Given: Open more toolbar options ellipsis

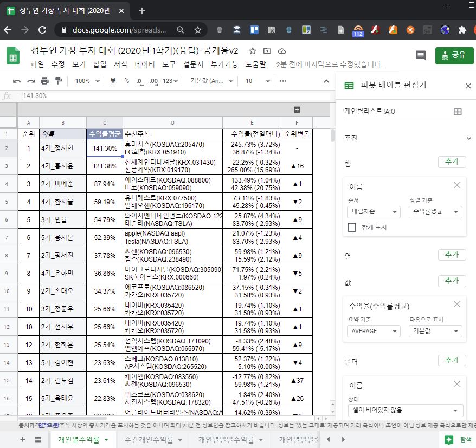Looking at the screenshot, I should click(x=283, y=81).
